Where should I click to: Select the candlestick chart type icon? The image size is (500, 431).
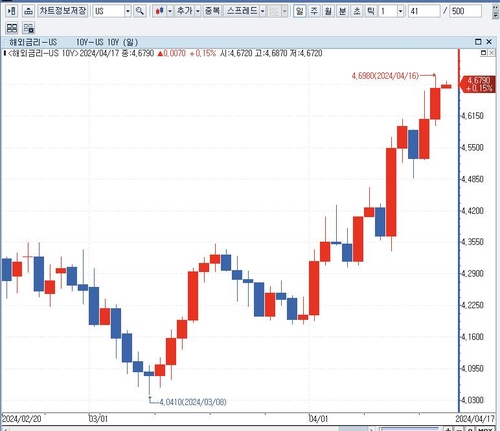pyautogui.click(x=160, y=11)
